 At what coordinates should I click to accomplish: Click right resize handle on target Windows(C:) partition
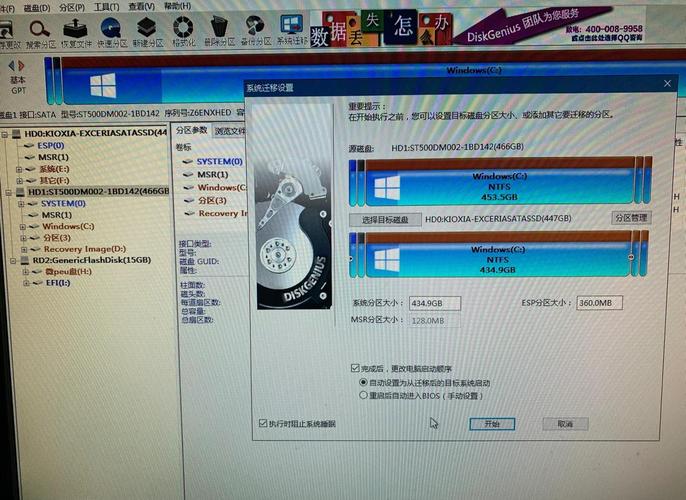[631, 257]
